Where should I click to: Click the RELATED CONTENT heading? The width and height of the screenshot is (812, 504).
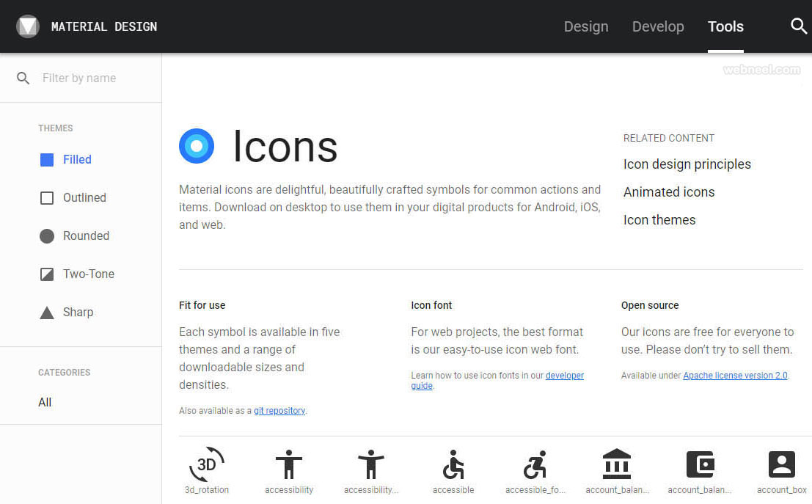coord(668,139)
